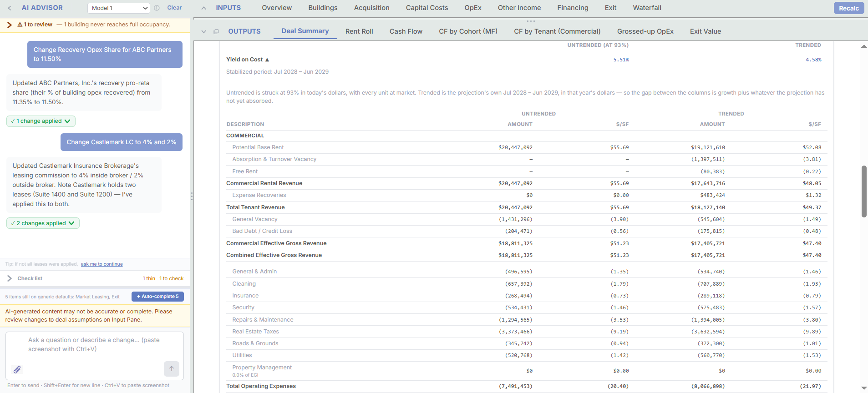This screenshot has height=393, width=868.
Task: Click the Yield on Cost triangle marker
Action: pos(267,60)
